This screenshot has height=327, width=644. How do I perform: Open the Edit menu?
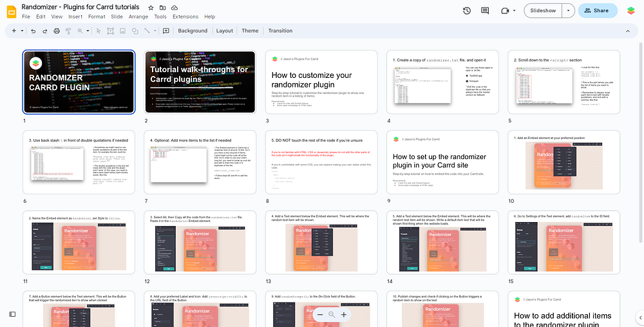coord(41,17)
